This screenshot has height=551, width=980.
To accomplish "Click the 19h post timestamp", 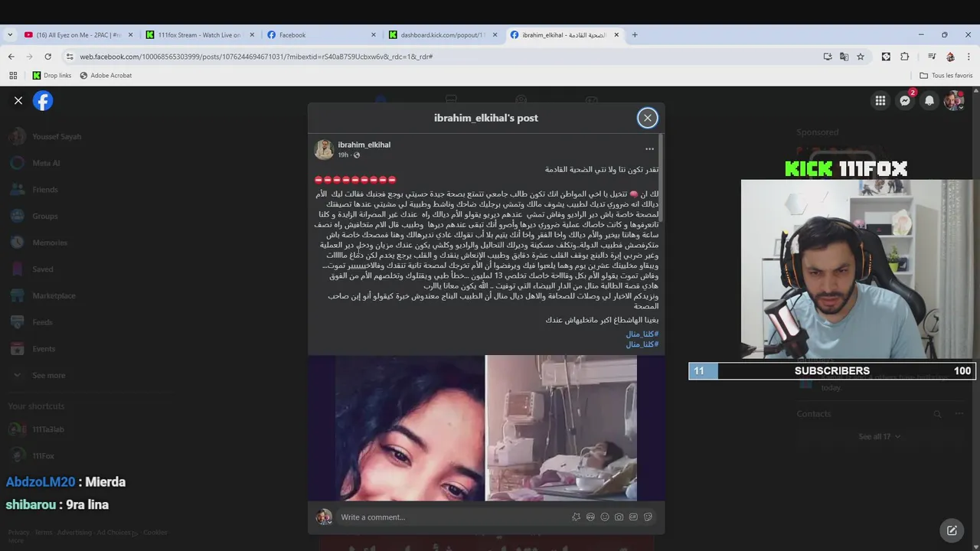I will pyautogui.click(x=343, y=155).
